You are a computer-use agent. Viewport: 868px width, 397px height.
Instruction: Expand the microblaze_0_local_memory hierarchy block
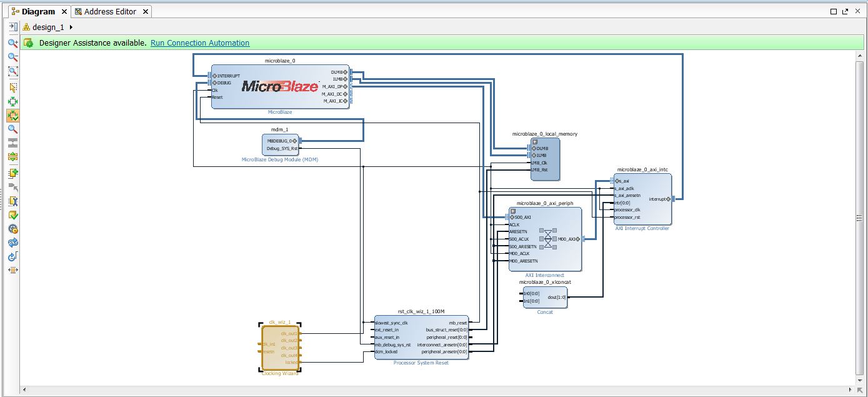[534, 142]
